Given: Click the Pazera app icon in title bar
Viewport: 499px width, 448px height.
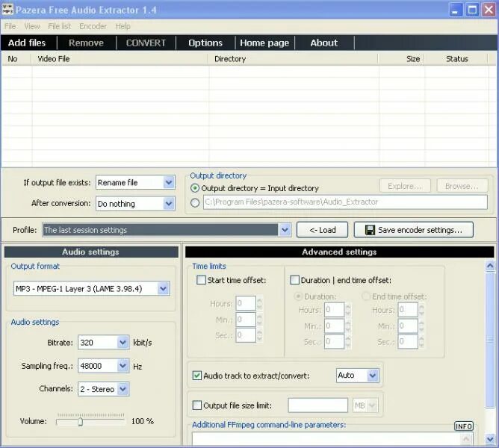Looking at the screenshot, I should tap(7, 9).
